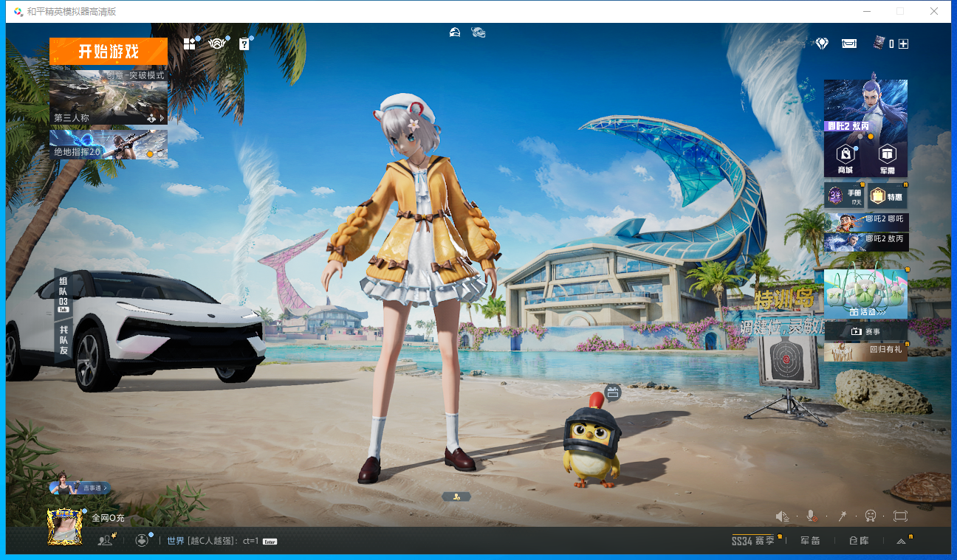Open the question-mark clipboard icon
Image resolution: width=957 pixels, height=560 pixels.
[x=244, y=44]
